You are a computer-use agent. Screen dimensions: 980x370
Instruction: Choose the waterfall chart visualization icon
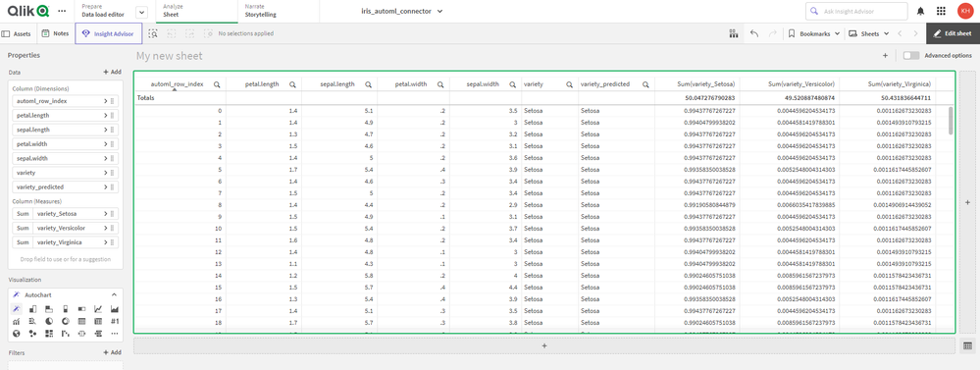(x=66, y=334)
